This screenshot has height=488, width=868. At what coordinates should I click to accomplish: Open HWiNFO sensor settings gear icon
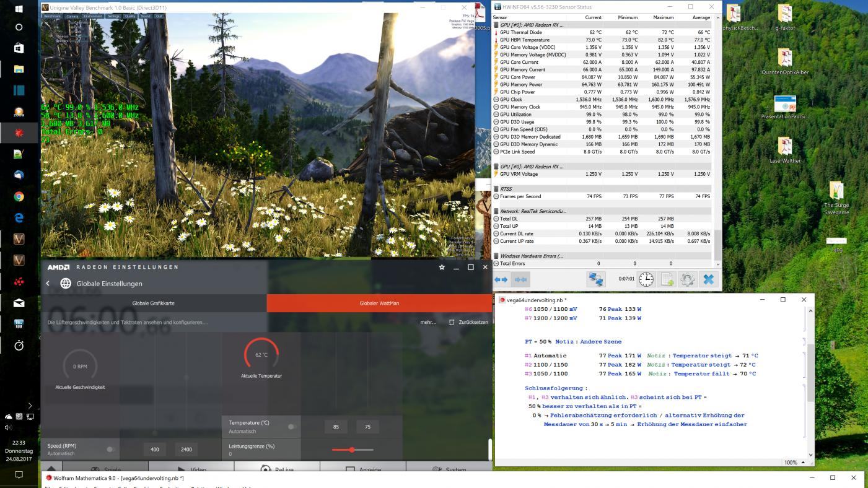coord(687,279)
